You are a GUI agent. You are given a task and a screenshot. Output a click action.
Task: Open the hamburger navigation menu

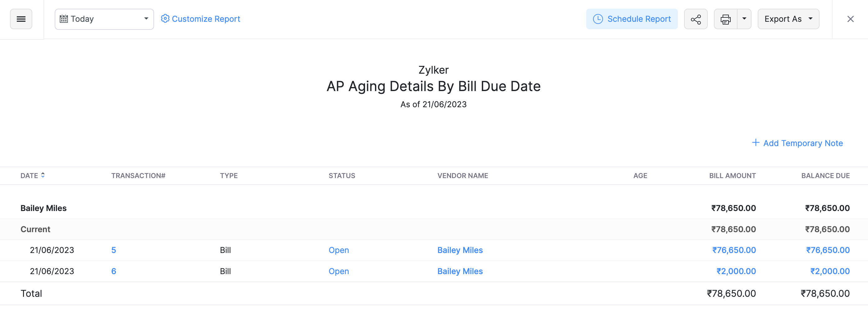pos(21,19)
